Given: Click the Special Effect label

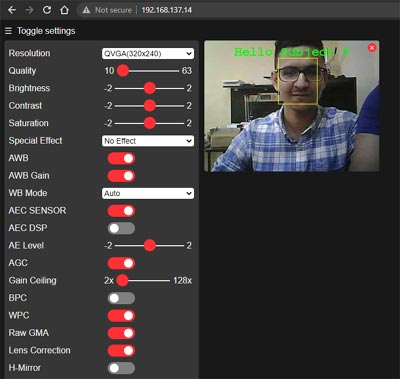Looking at the screenshot, I should [x=35, y=141].
